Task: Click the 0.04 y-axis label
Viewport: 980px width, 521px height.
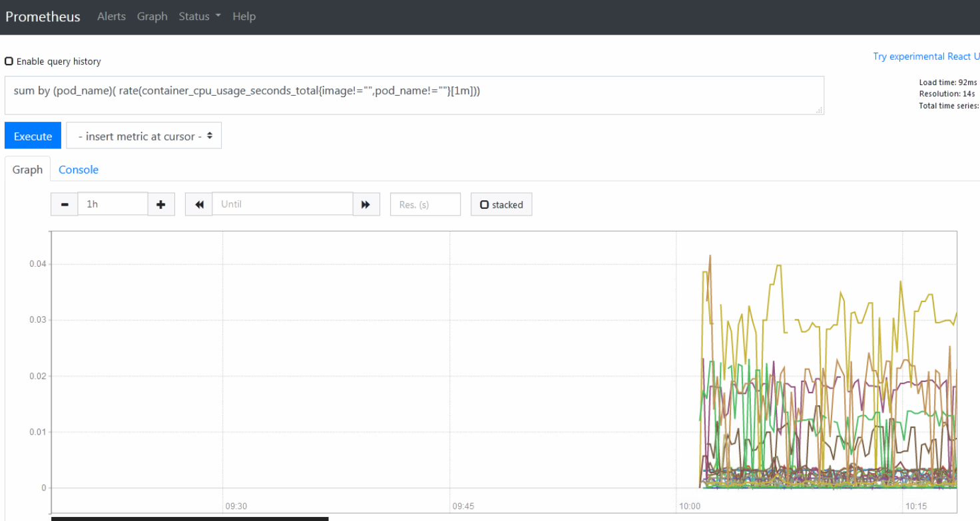Action: click(x=38, y=264)
